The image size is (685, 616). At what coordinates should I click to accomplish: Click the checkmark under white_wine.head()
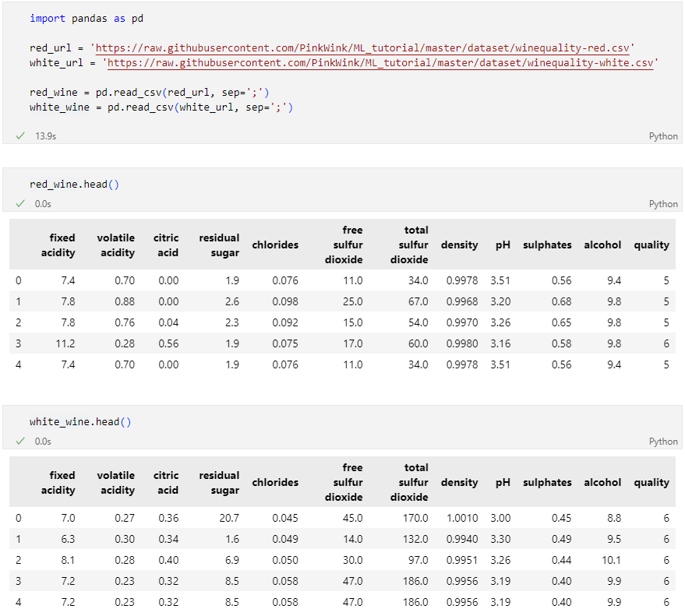click(20, 442)
